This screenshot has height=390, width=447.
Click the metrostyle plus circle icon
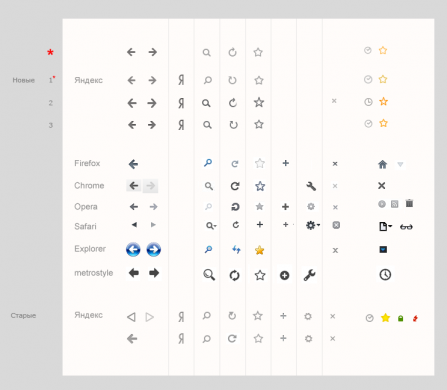coord(284,275)
